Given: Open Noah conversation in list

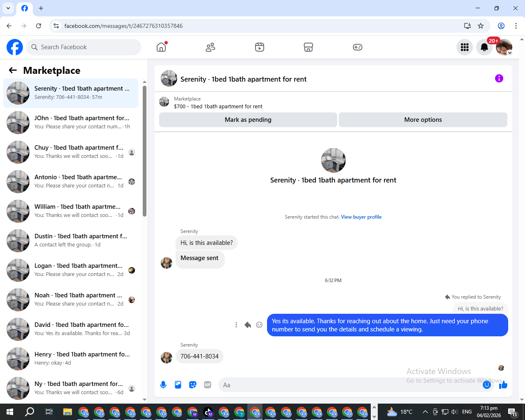Looking at the screenshot, I should pos(71,300).
